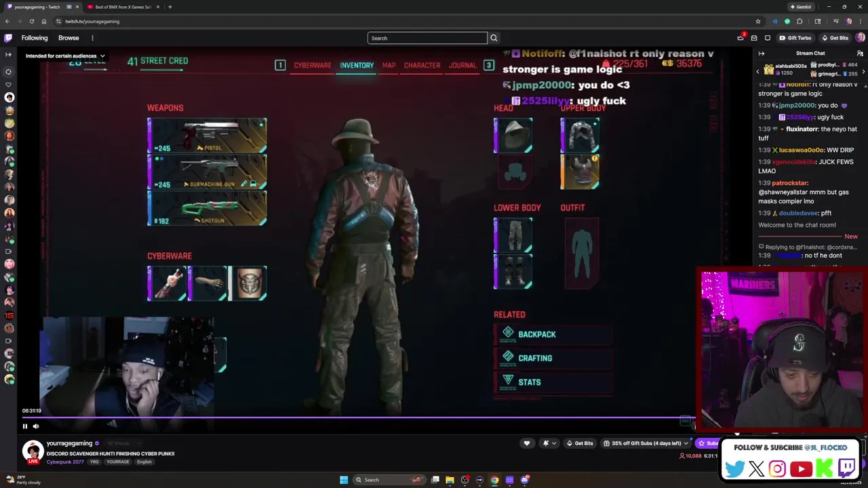Select the empty outfit slot
Image resolution: width=868 pixels, height=488 pixels.
(581, 253)
